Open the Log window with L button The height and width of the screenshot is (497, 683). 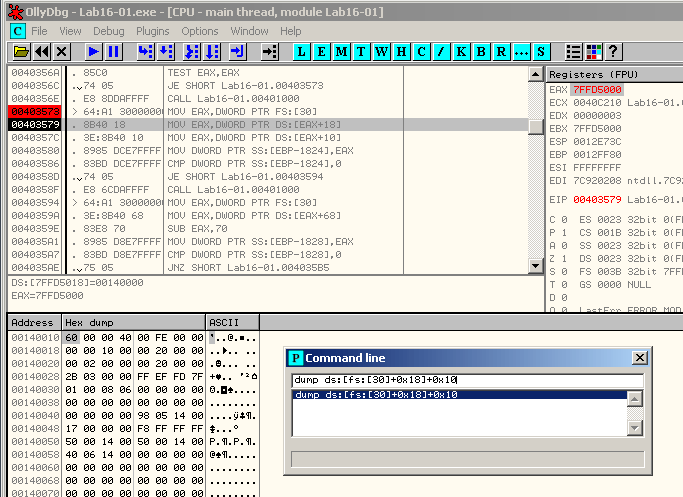pyautogui.click(x=301, y=51)
